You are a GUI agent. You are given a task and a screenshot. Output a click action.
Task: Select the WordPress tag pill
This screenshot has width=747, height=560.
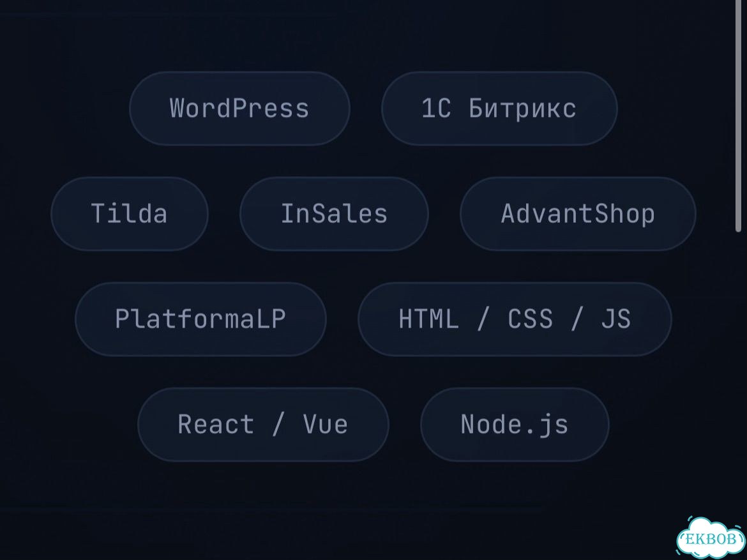(239, 109)
